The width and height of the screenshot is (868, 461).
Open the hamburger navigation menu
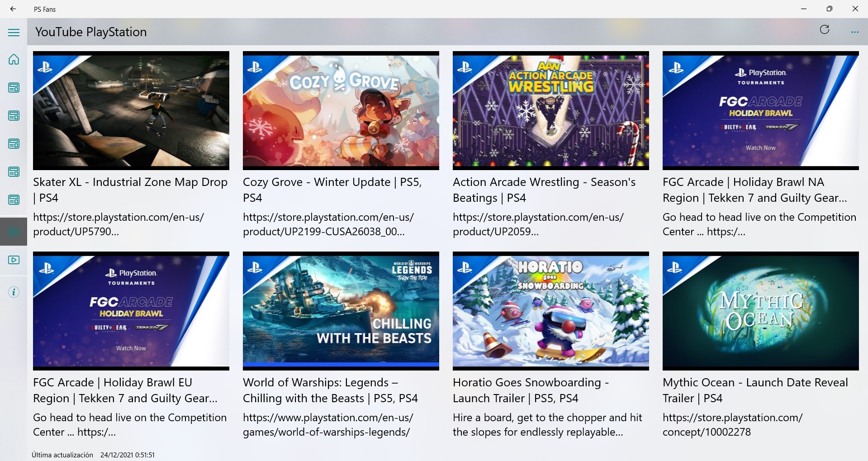[x=14, y=32]
